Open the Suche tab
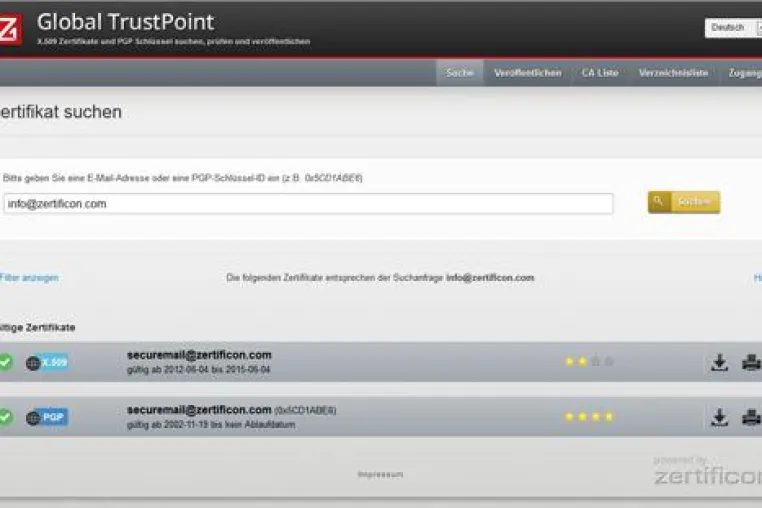 click(459, 73)
